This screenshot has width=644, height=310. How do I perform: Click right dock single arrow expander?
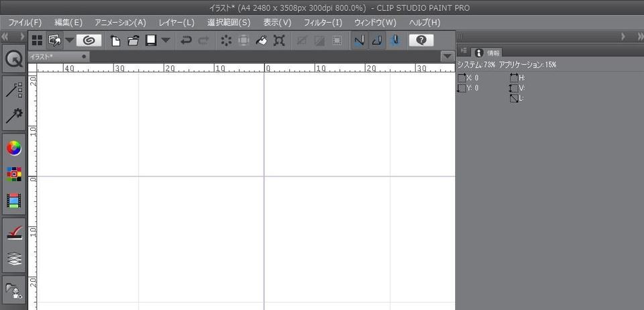coord(623,36)
